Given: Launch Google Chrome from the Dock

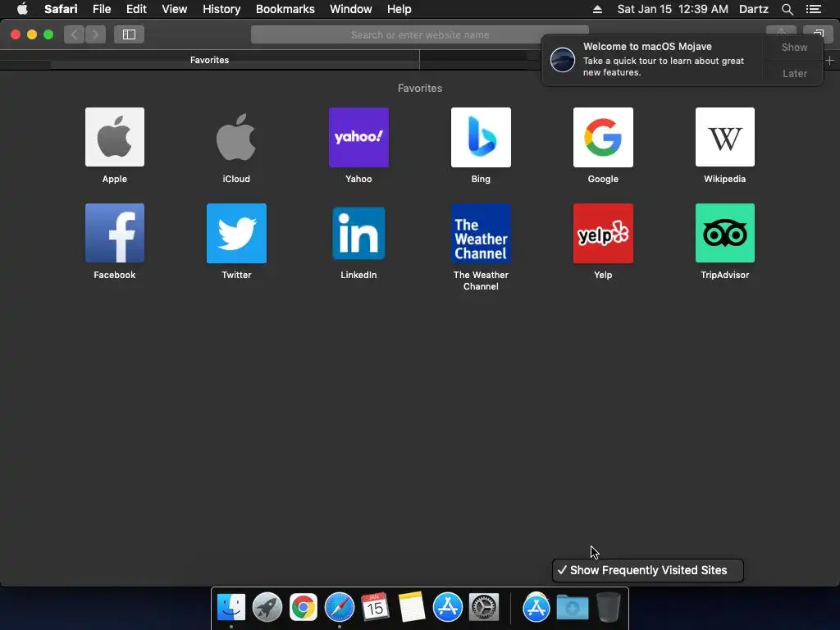Looking at the screenshot, I should tap(304, 607).
